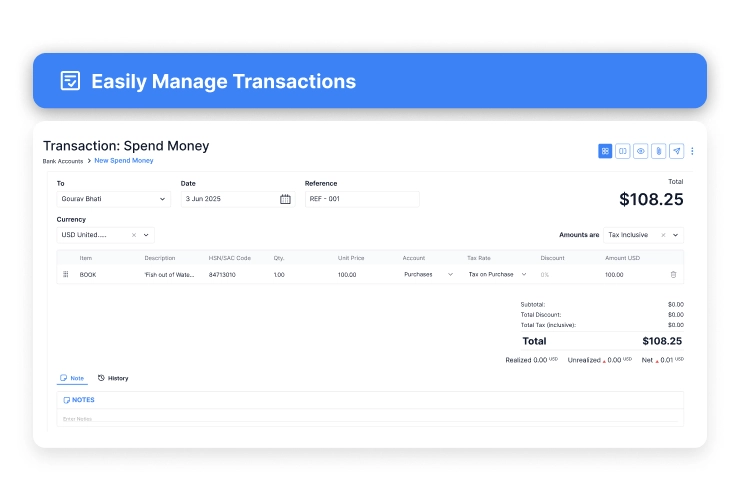Clear the USD currency selection
The width and height of the screenshot is (740, 500).
[x=133, y=235]
